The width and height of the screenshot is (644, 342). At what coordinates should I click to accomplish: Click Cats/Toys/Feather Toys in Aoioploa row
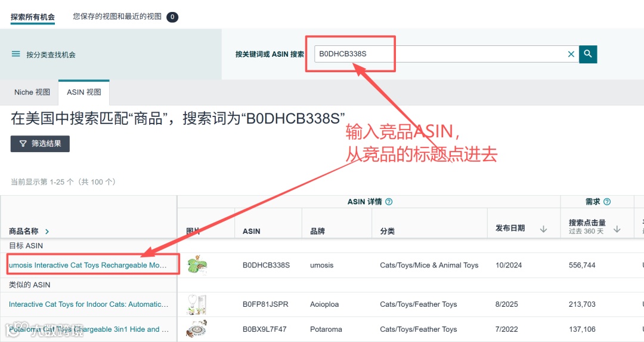tap(419, 304)
